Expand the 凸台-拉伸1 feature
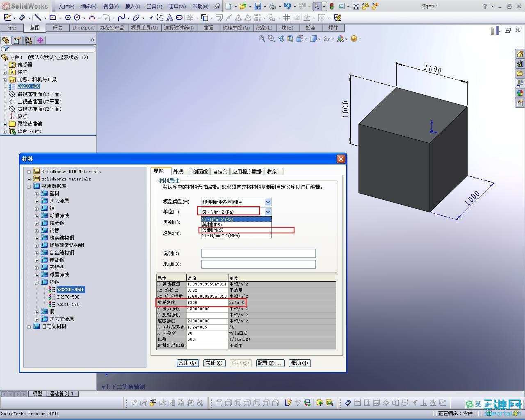This screenshot has width=525, height=420. coord(5,131)
